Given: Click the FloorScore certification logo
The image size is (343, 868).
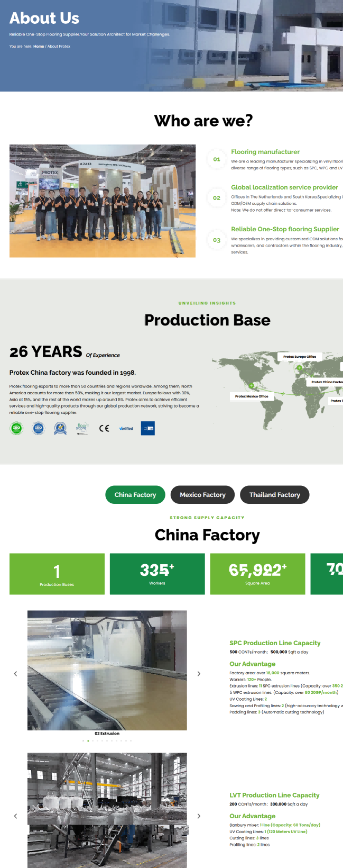Looking at the screenshot, I should (82, 428).
